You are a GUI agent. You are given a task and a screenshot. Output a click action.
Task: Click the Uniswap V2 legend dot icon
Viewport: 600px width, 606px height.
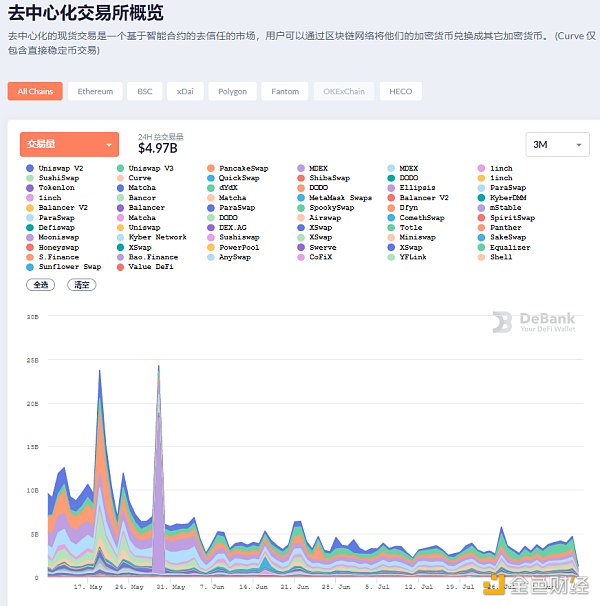coord(31,168)
